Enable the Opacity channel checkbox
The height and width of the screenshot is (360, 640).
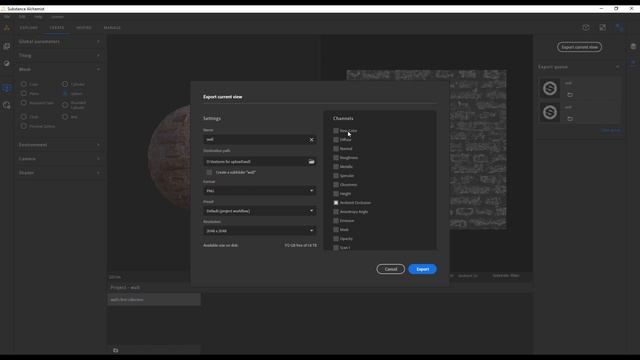pos(336,238)
